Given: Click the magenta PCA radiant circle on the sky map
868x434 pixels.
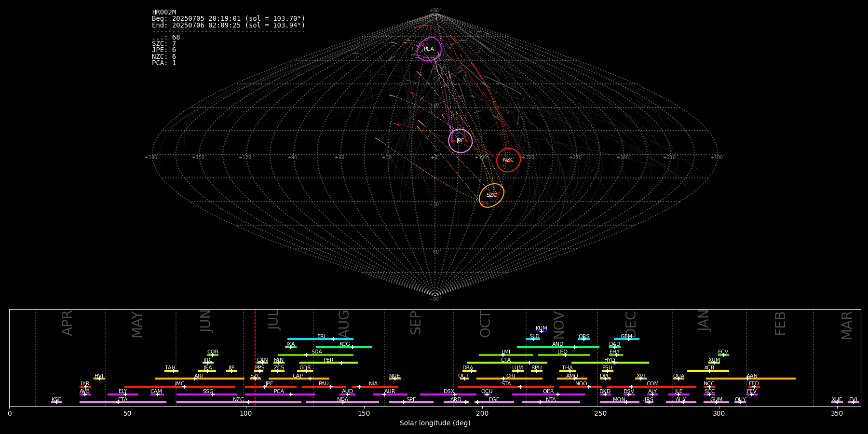Looking at the screenshot, I should 429,49.
